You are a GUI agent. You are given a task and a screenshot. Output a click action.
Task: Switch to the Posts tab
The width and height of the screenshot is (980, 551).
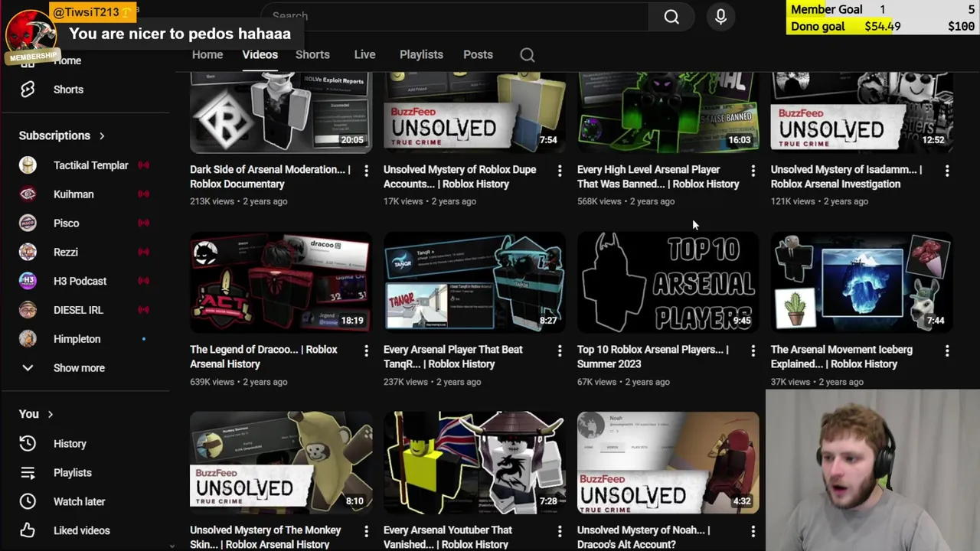click(478, 54)
